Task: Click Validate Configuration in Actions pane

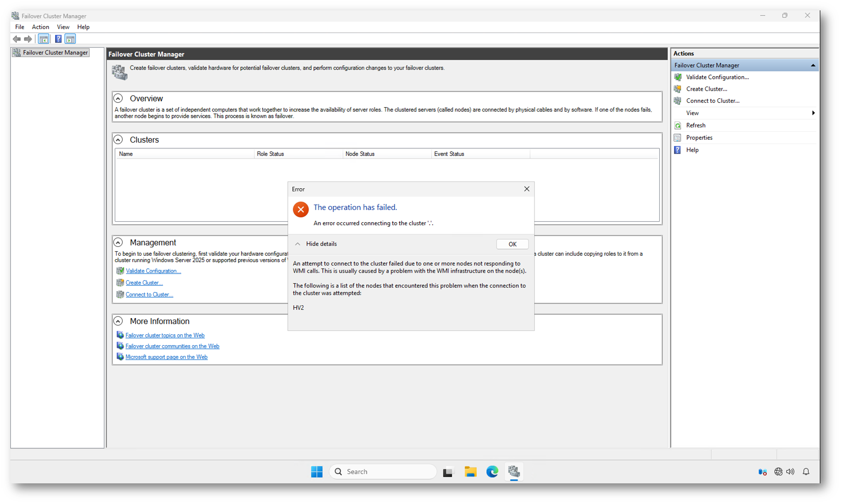Action: coord(717,77)
